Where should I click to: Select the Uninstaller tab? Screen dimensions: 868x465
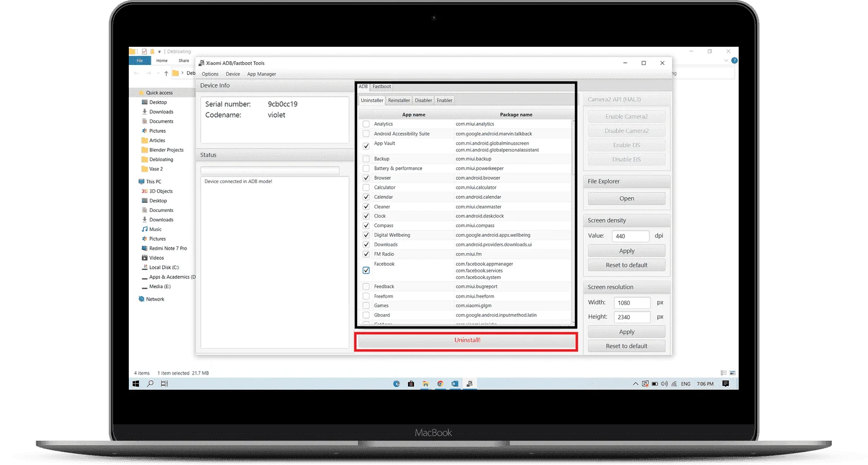pyautogui.click(x=372, y=101)
